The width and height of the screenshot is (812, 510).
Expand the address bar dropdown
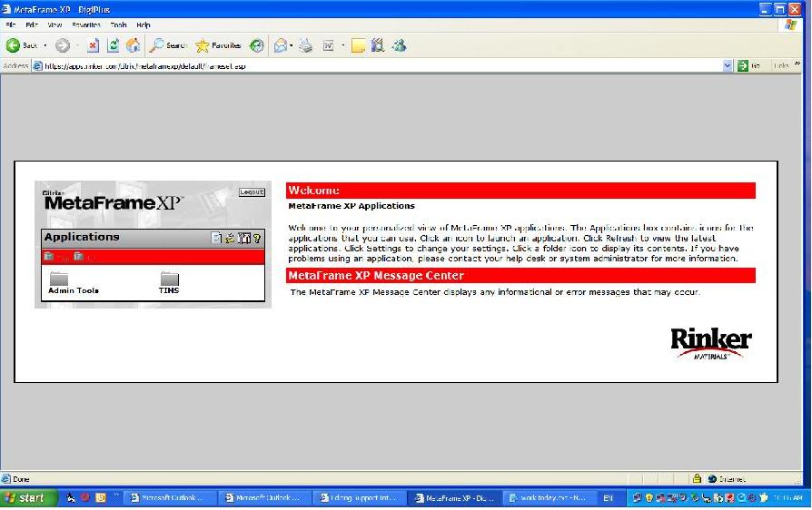(728, 65)
